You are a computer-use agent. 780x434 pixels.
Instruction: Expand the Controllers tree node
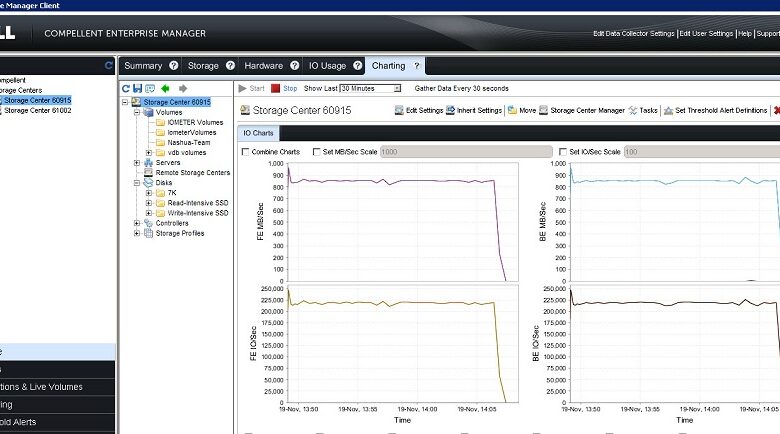(x=137, y=223)
